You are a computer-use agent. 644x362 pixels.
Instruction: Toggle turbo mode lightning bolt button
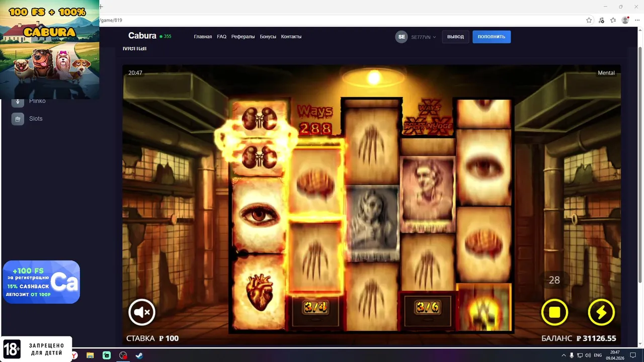point(601,312)
